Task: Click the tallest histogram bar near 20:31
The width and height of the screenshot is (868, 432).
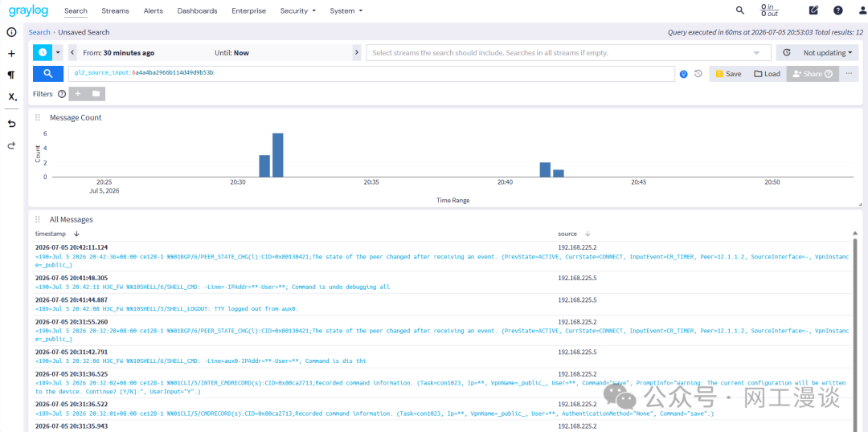Action: click(x=278, y=155)
